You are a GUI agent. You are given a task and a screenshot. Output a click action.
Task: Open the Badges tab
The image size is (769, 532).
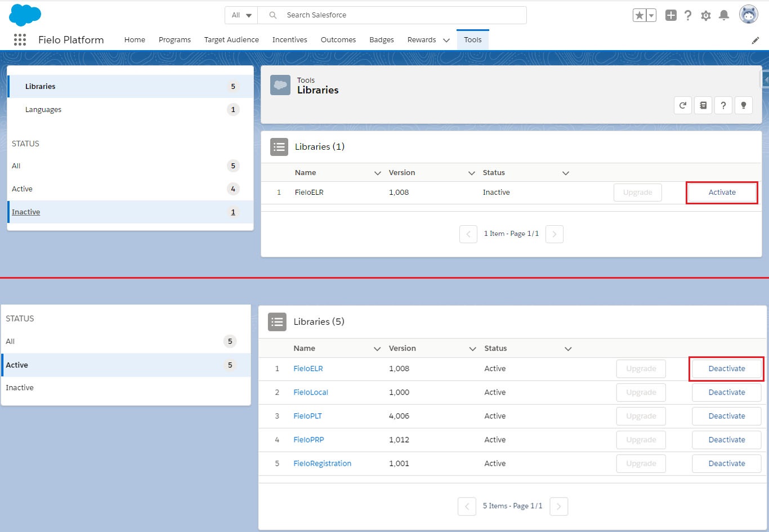(x=382, y=40)
